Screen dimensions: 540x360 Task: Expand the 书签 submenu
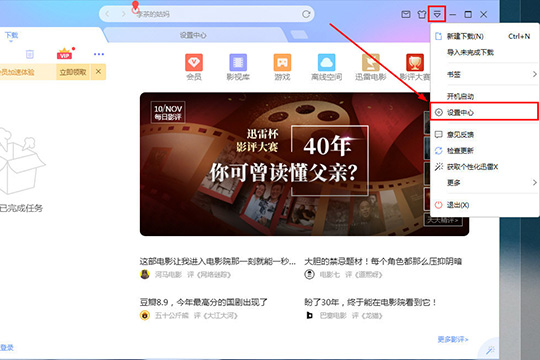point(484,74)
